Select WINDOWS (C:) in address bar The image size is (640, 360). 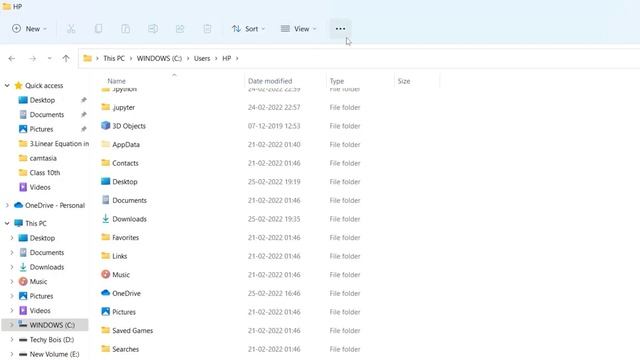(x=159, y=58)
